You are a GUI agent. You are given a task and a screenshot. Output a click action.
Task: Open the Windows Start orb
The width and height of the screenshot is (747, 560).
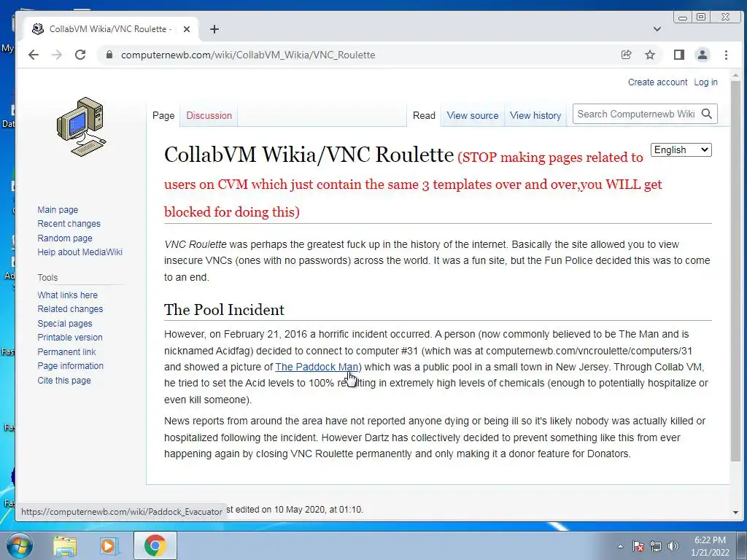(19, 545)
